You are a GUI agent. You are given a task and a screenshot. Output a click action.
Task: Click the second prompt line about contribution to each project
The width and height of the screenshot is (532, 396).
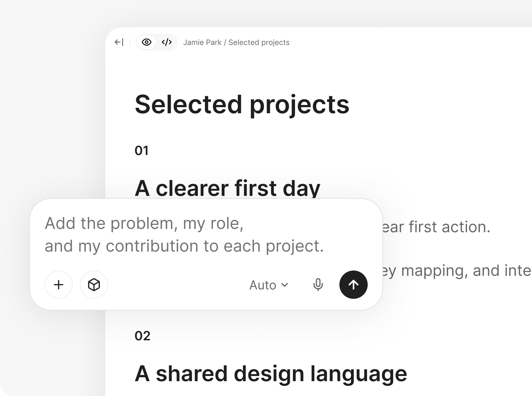[184, 246]
